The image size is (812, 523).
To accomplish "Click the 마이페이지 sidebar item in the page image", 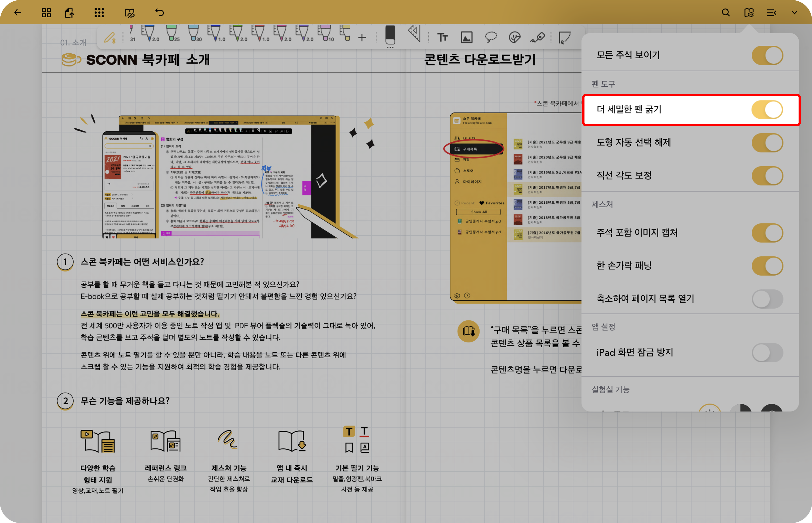I will [468, 181].
